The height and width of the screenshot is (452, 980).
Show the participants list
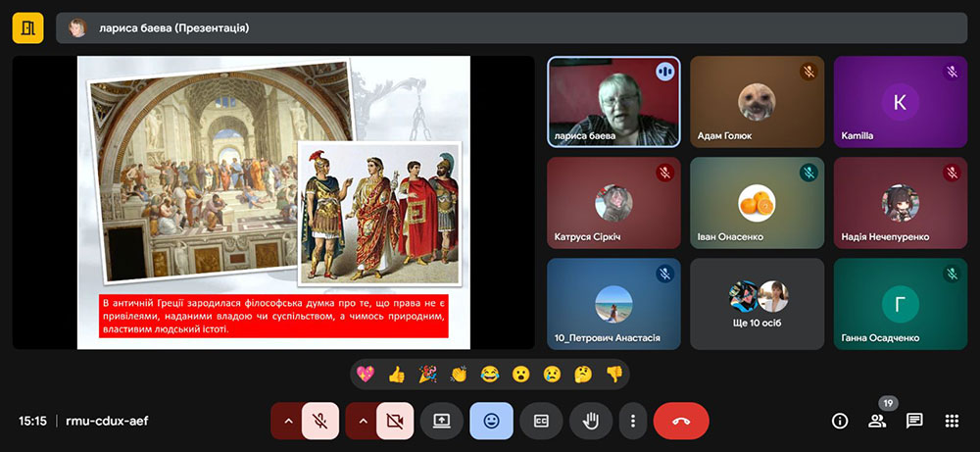[876, 421]
